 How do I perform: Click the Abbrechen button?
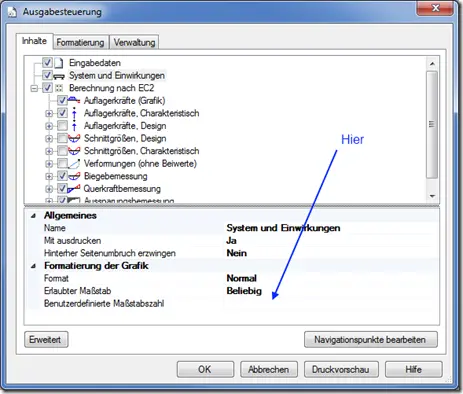click(269, 369)
